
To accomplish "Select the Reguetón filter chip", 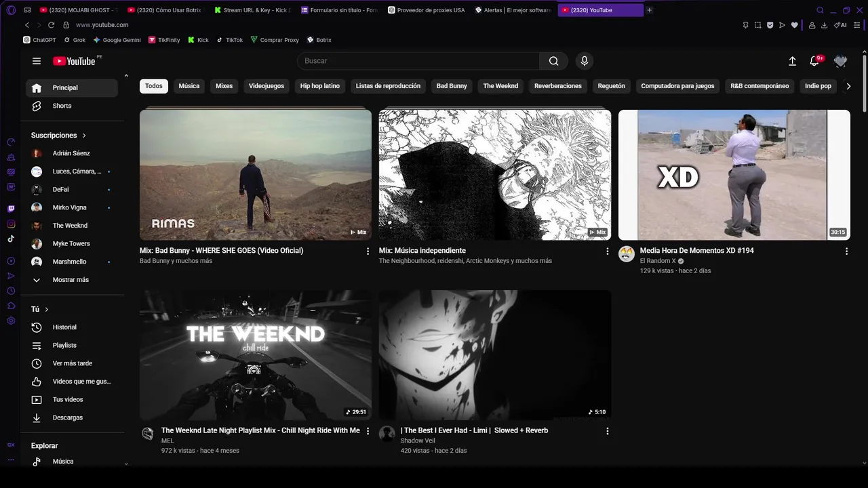I will [612, 86].
